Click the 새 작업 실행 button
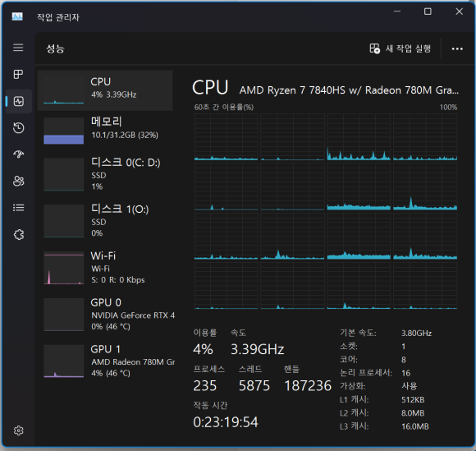 [x=400, y=48]
